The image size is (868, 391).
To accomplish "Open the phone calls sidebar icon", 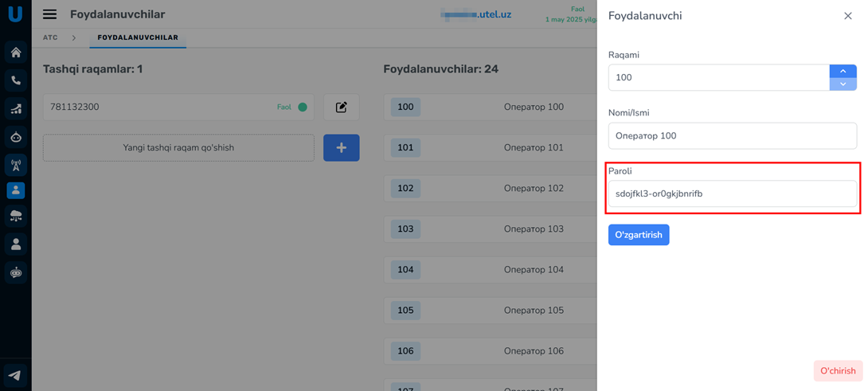I will (15, 80).
